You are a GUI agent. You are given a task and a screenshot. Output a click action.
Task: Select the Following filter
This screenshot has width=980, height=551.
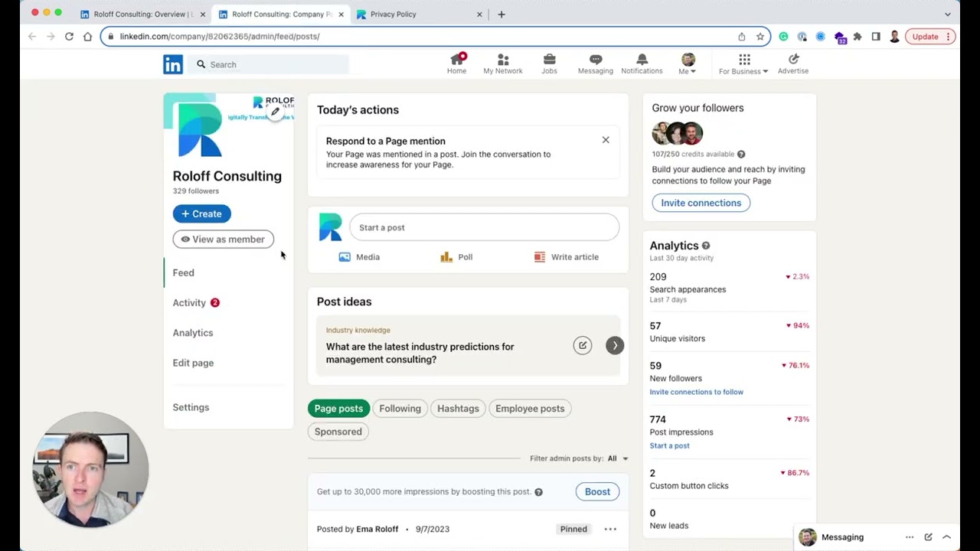400,409
